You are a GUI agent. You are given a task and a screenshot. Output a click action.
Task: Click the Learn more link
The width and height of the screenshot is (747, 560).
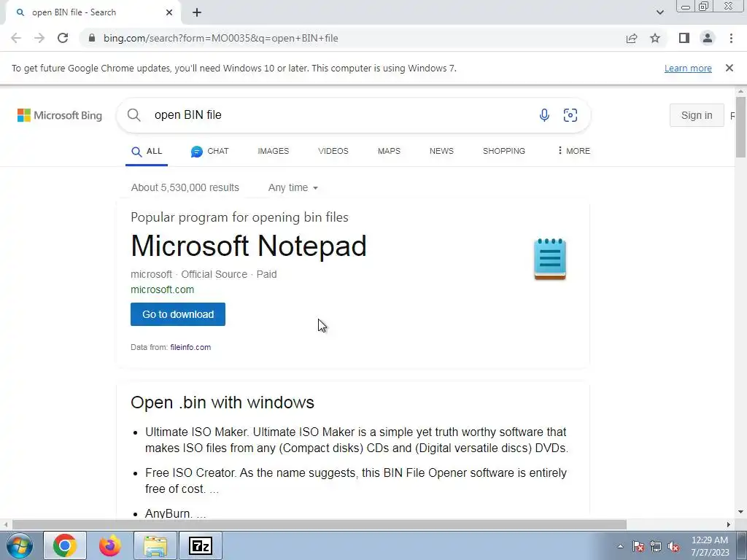(x=688, y=68)
